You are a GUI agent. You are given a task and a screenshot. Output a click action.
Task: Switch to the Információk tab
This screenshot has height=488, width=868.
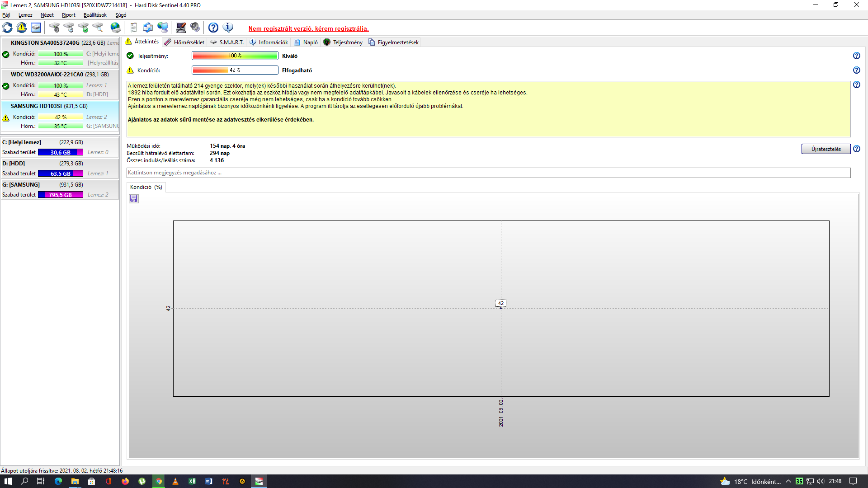pyautogui.click(x=269, y=42)
